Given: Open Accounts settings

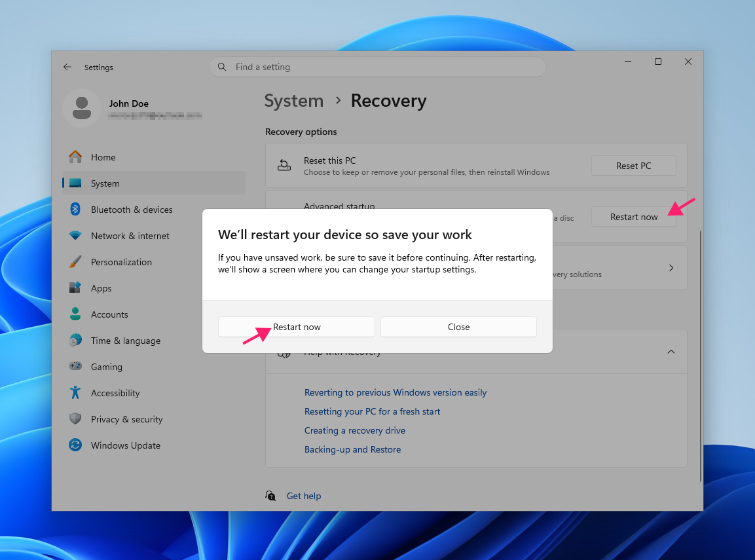Looking at the screenshot, I should (154, 314).
